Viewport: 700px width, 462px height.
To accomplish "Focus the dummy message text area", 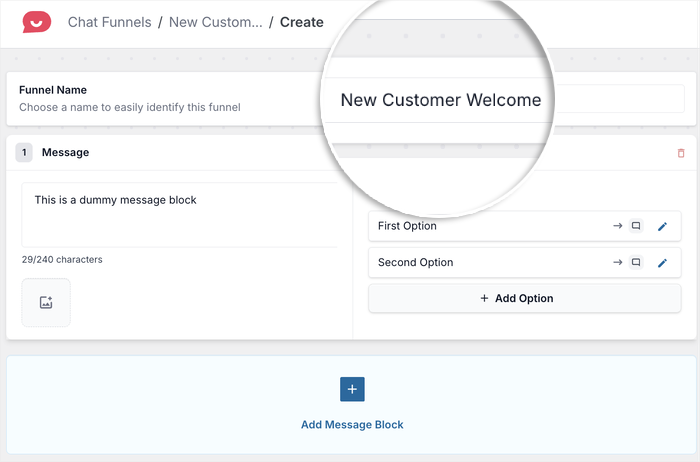I will [x=180, y=213].
